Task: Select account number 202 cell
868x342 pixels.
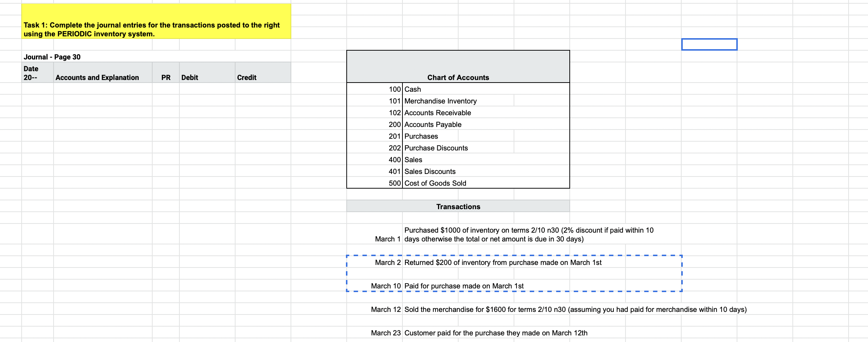Action: coord(375,148)
